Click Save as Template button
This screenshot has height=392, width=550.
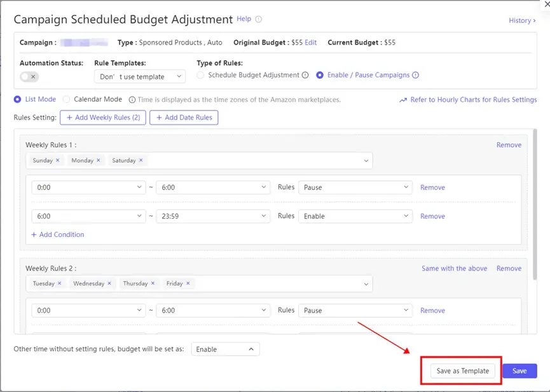[463, 371]
